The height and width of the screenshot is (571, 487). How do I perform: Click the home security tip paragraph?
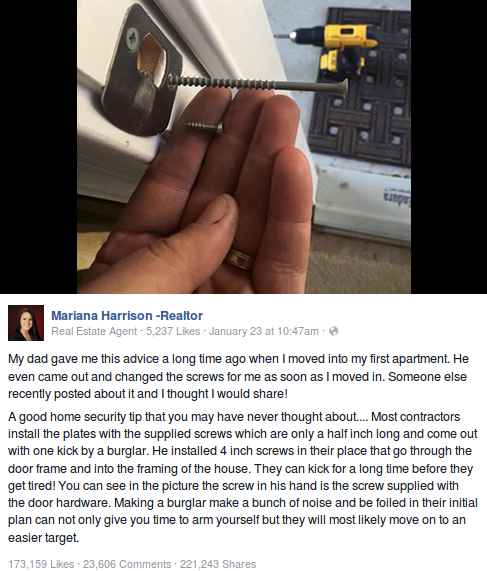[243, 477]
